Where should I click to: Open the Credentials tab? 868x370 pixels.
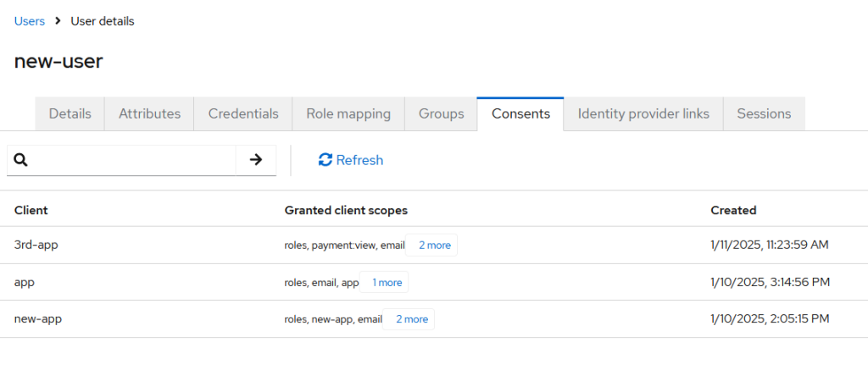click(x=243, y=114)
